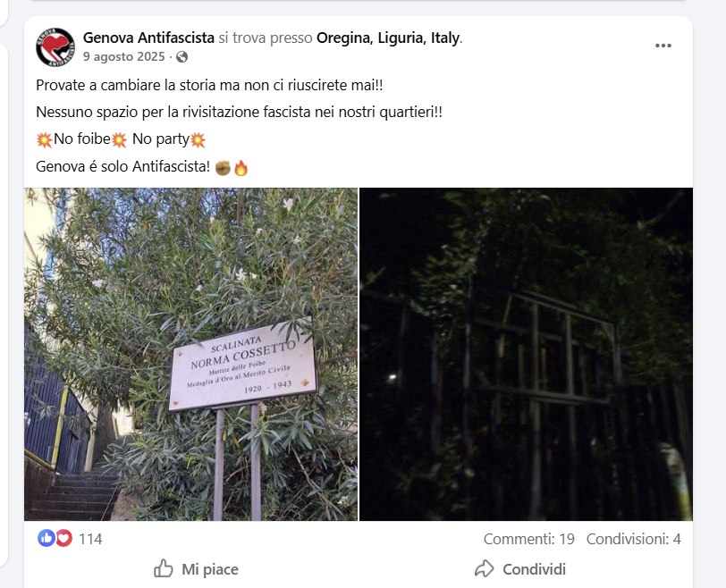
Task: Click the raised fist emoji
Action: (x=223, y=167)
